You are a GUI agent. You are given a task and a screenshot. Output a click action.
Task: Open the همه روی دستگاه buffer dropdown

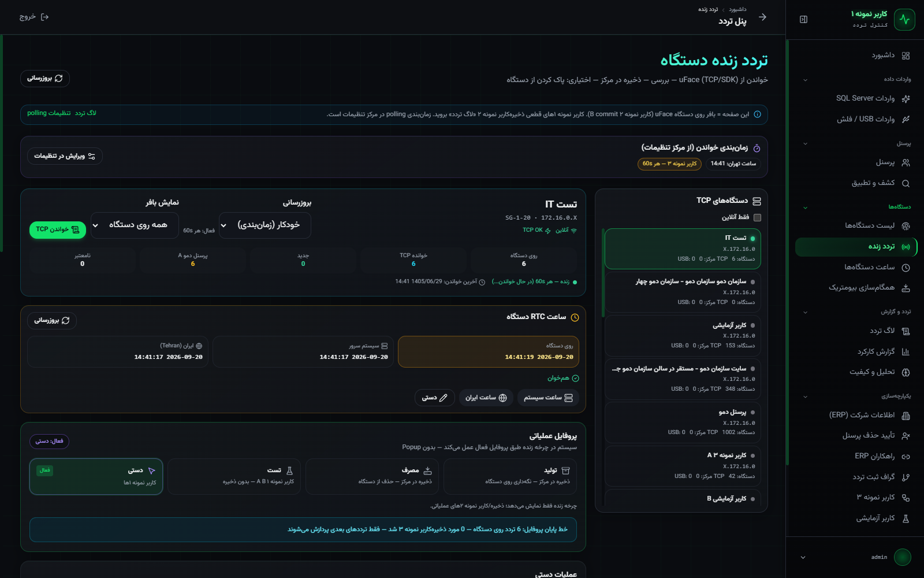point(135,225)
